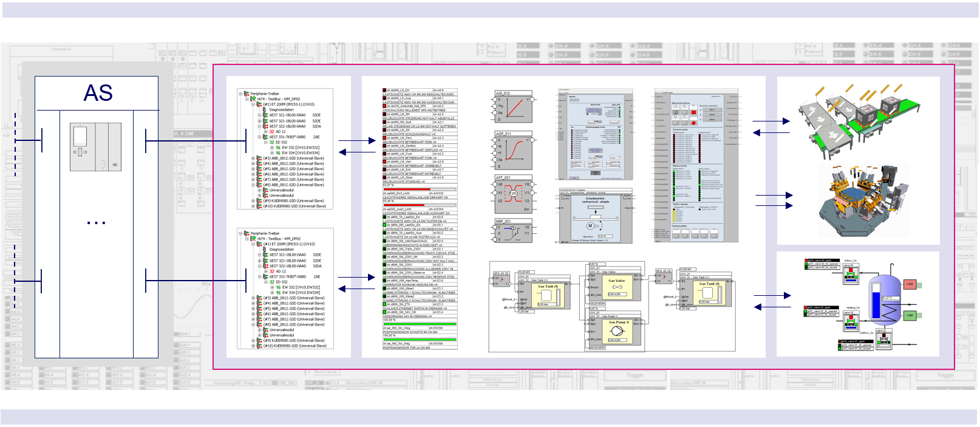980x427 pixels.
Task: Open the MosPro faceplate window
Action: point(596,134)
